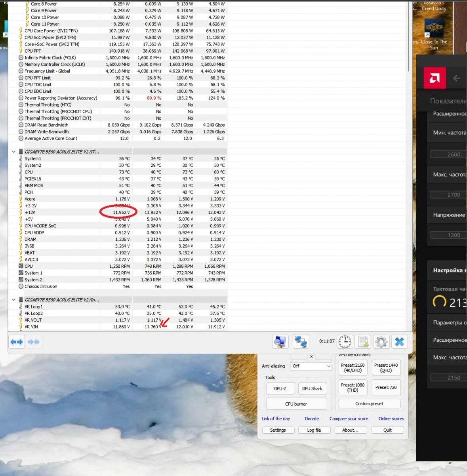Viewport: 467px width, 476px height.
Task: Collapse the second GIGABYTE B550 AORUS ELITE V2 group
Action: (14, 300)
